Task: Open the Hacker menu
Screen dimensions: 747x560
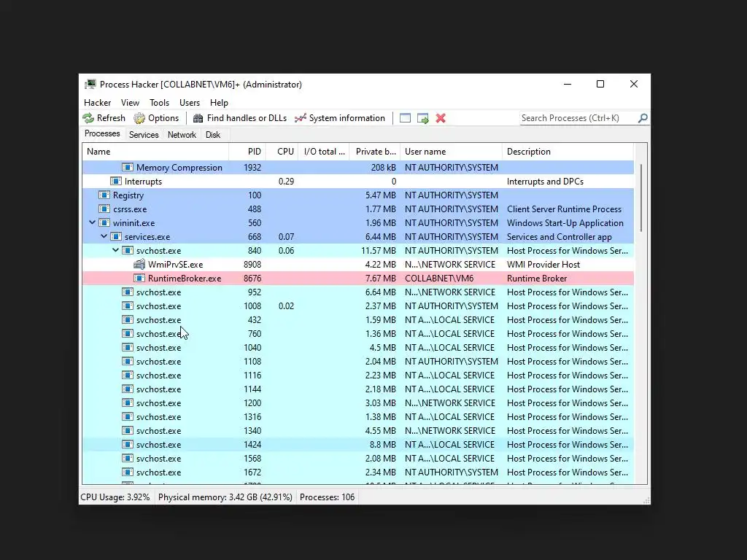Action: (97, 103)
